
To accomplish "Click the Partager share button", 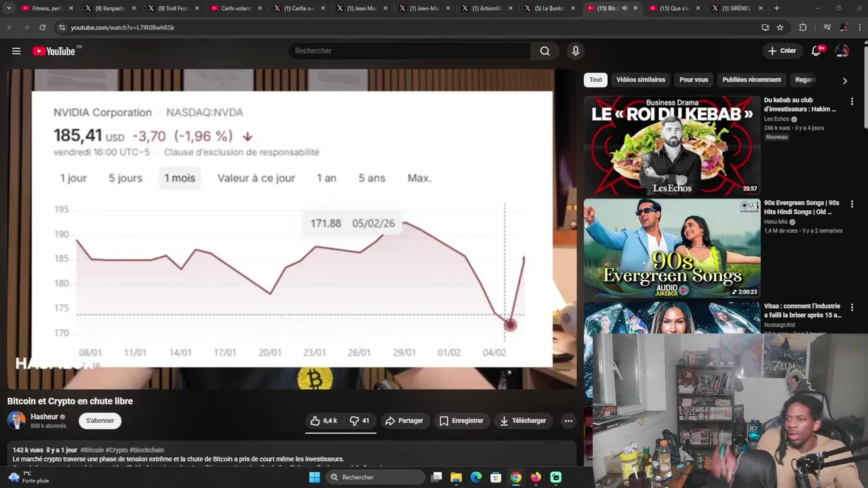I will pyautogui.click(x=404, y=421).
